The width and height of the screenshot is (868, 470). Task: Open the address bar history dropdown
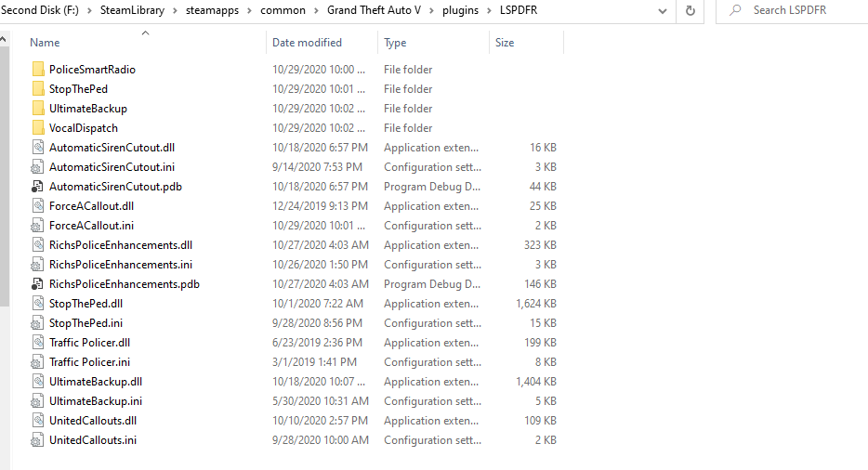pyautogui.click(x=662, y=10)
